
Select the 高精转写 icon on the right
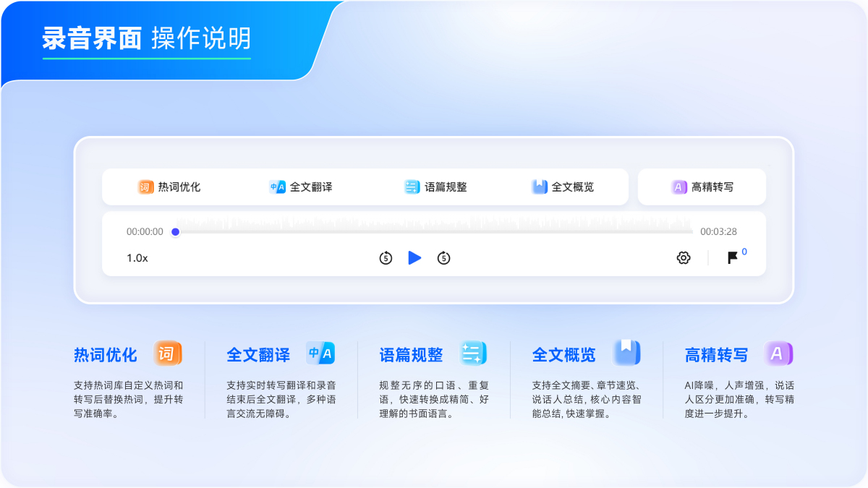click(x=677, y=187)
